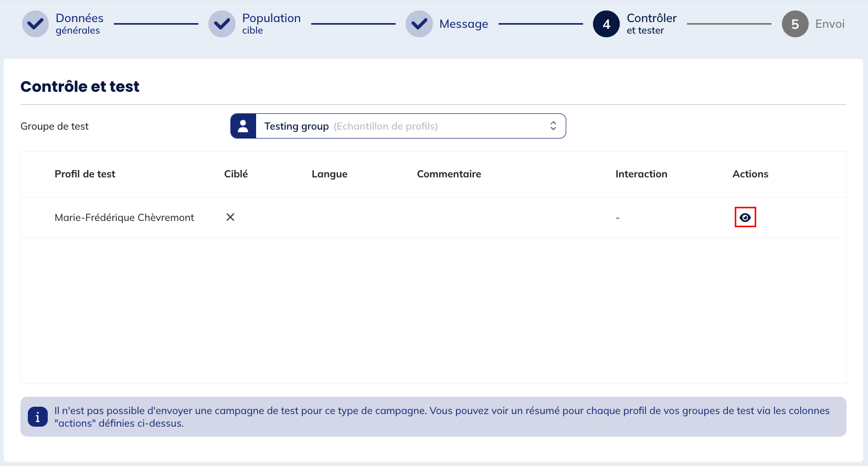Select the Contrôler et tester step label

(x=651, y=24)
